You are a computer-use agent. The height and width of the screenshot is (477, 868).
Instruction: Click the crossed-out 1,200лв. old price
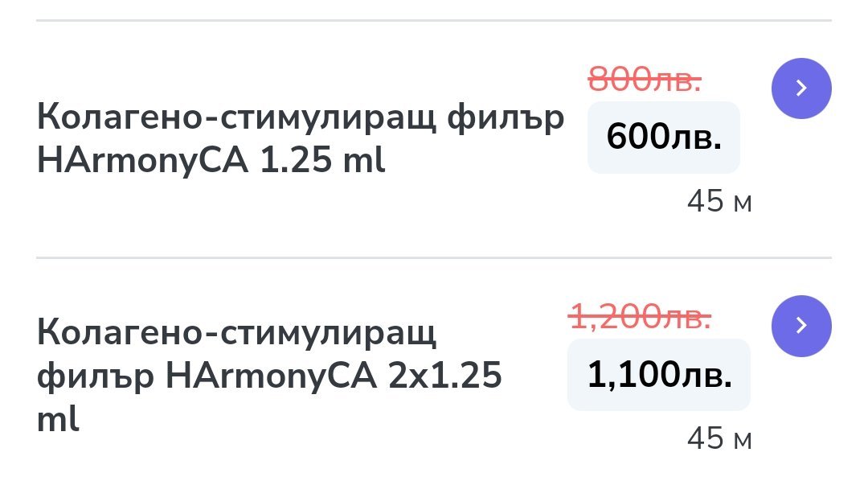point(640,318)
